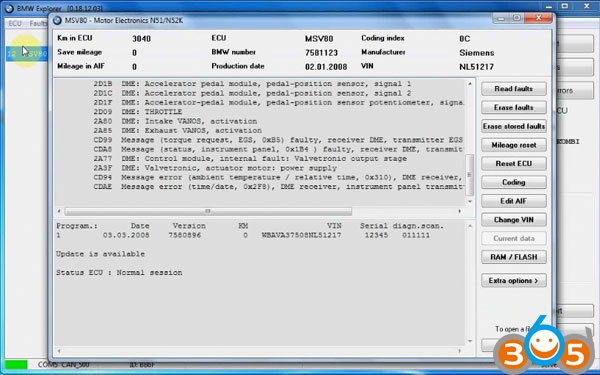This screenshot has height=375, width=600.
Task: Click the program date 03.03.2008
Action: click(x=126, y=235)
